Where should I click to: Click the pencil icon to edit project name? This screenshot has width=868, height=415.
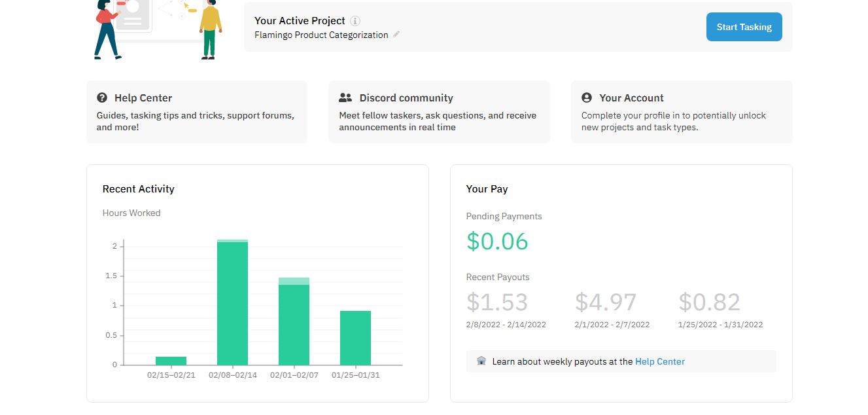[x=396, y=34]
